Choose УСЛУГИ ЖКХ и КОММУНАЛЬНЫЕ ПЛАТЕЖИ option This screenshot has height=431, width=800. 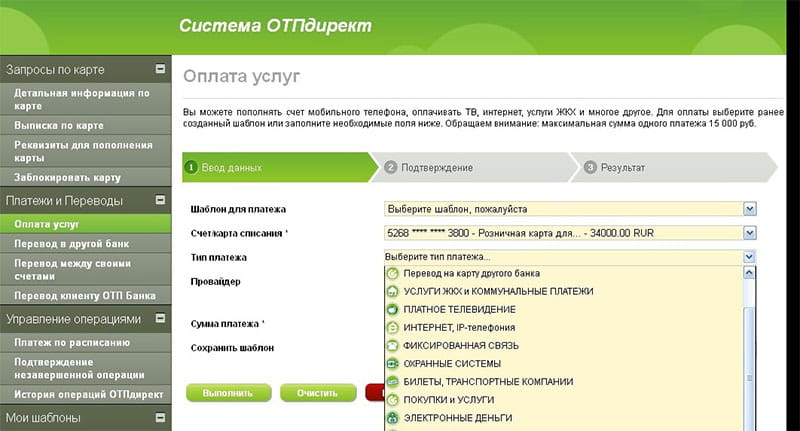pos(564,291)
